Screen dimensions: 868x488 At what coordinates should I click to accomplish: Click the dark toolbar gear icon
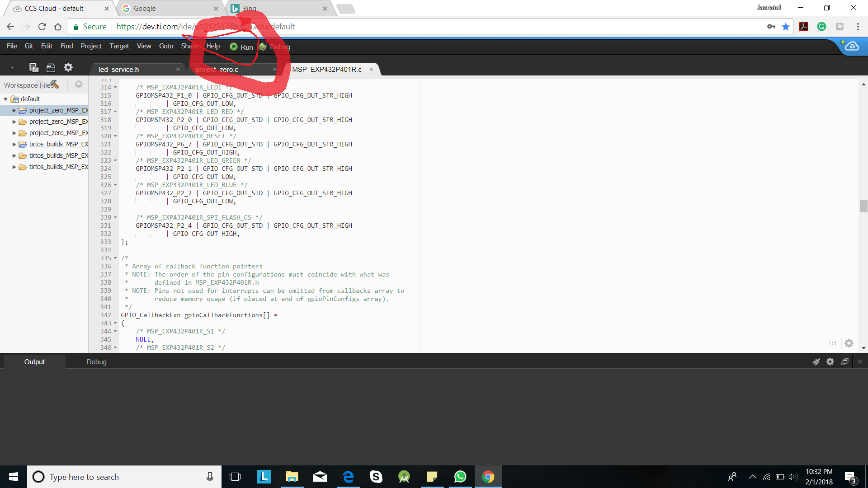[x=68, y=68]
